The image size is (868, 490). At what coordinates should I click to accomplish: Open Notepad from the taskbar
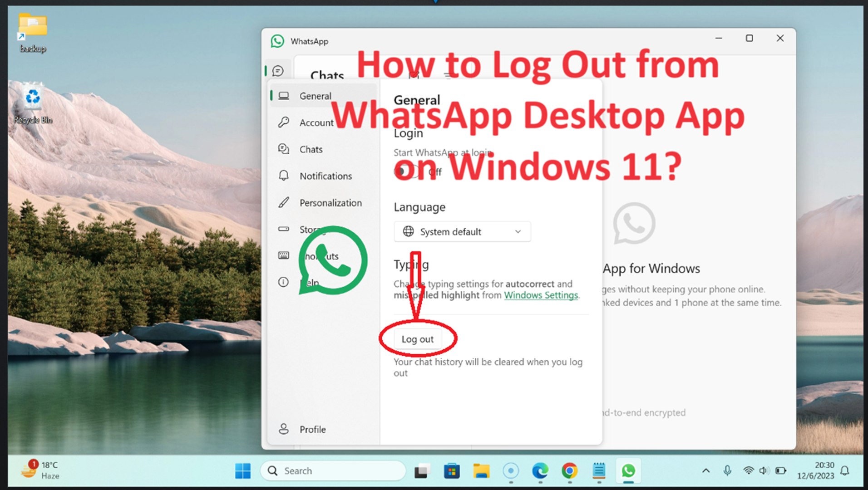click(599, 471)
